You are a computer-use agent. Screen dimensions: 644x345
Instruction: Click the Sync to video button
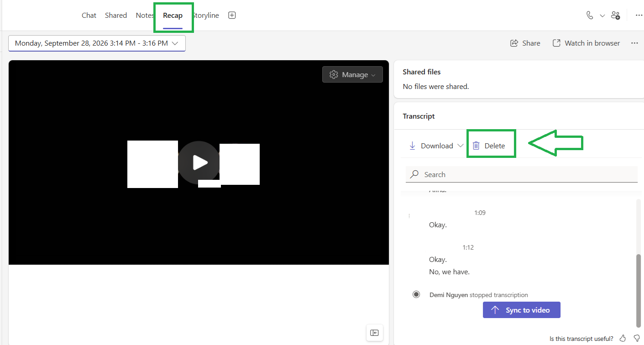click(521, 310)
